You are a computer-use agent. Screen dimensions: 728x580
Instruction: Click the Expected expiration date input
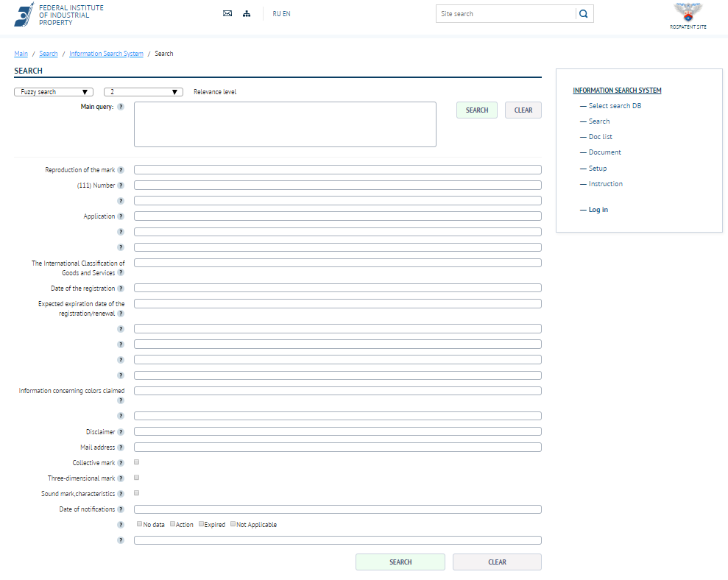coord(338,304)
